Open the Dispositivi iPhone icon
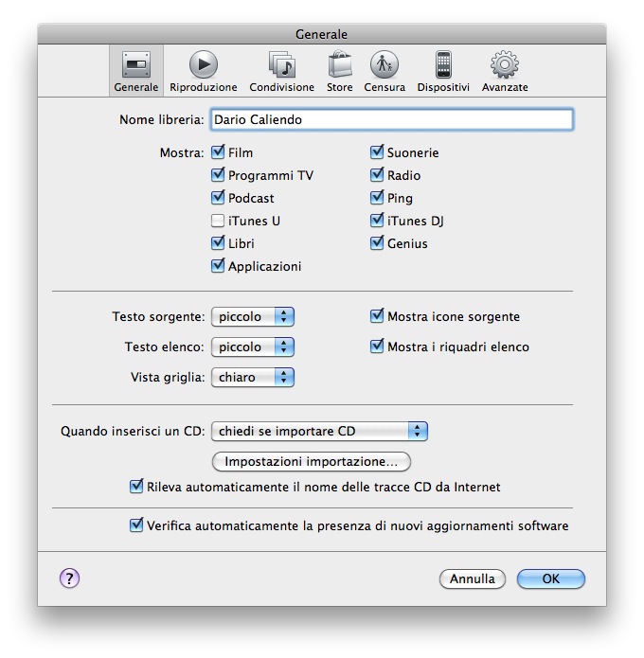 [x=442, y=65]
